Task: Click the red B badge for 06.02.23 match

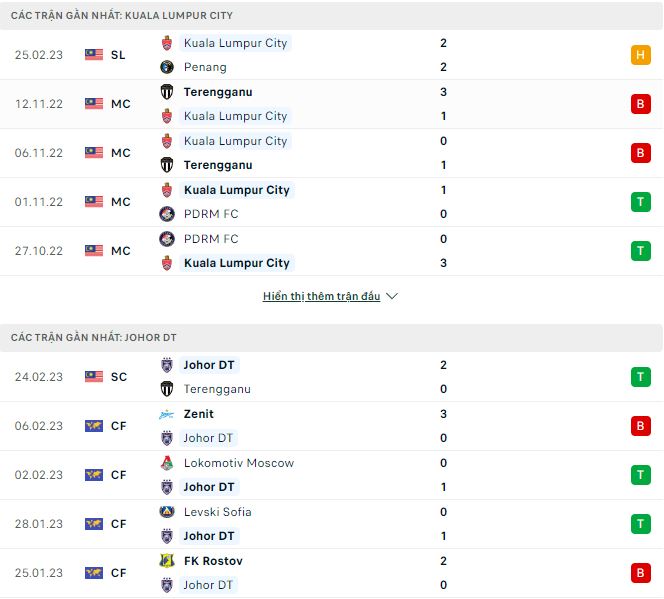Action: 641,426
